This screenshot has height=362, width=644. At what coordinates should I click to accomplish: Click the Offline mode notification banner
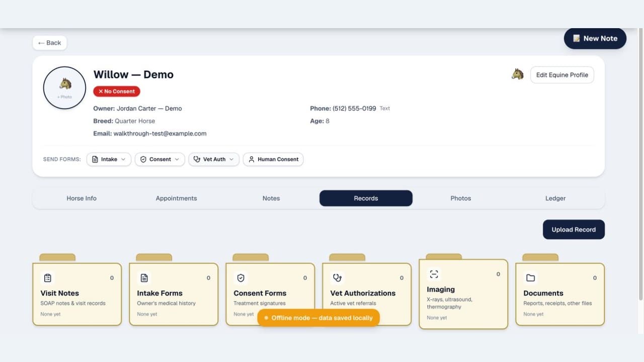point(318,318)
